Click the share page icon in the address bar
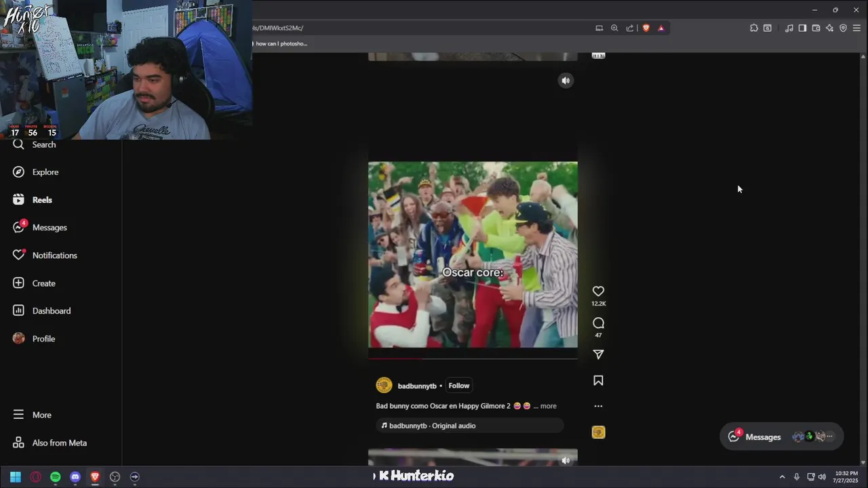 point(630,28)
